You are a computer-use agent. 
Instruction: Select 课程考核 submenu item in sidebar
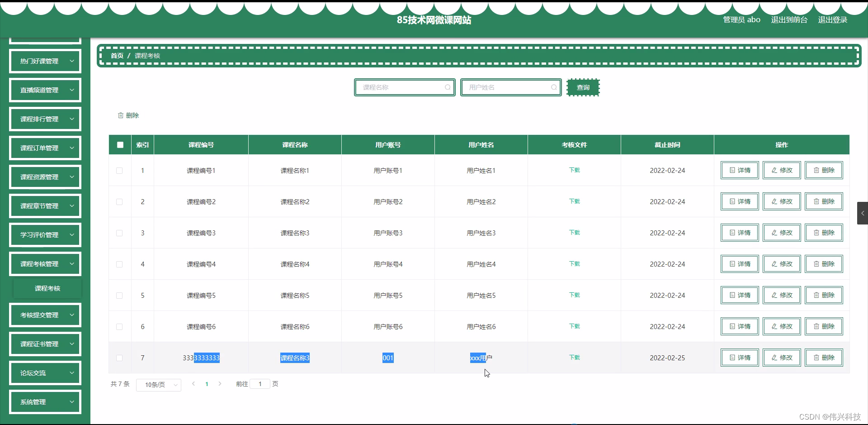[x=47, y=288]
